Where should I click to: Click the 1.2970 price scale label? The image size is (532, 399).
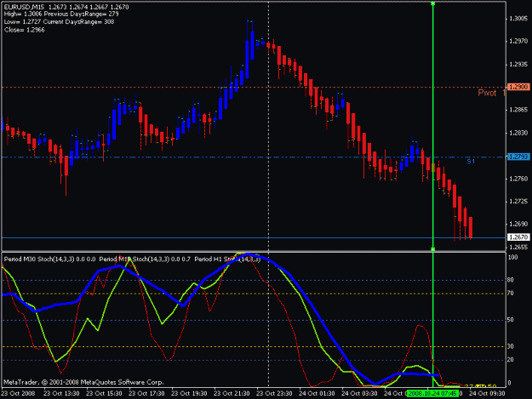[x=518, y=42]
